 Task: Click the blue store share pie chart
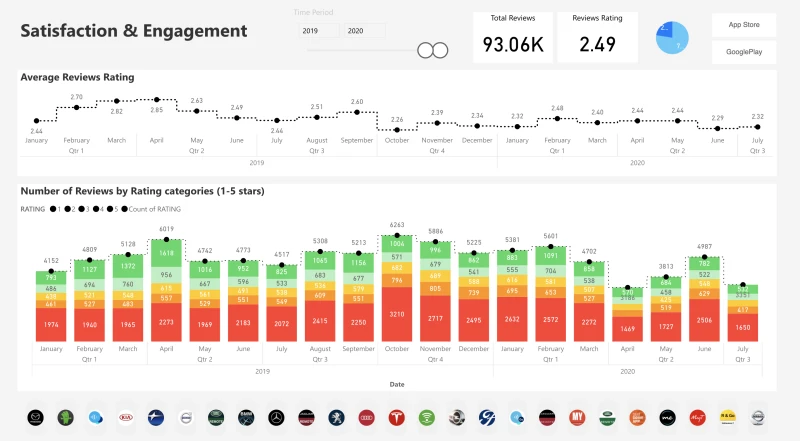pyautogui.click(x=673, y=38)
